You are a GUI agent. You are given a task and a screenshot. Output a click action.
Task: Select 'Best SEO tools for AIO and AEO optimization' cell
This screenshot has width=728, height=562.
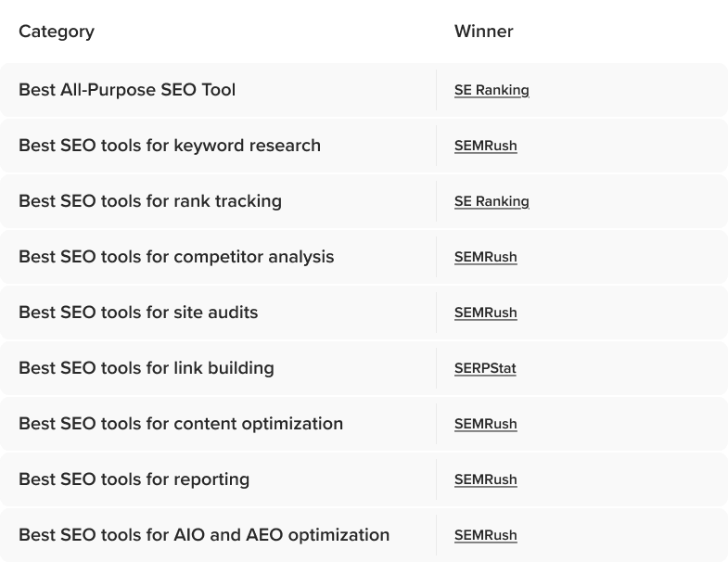tap(204, 535)
